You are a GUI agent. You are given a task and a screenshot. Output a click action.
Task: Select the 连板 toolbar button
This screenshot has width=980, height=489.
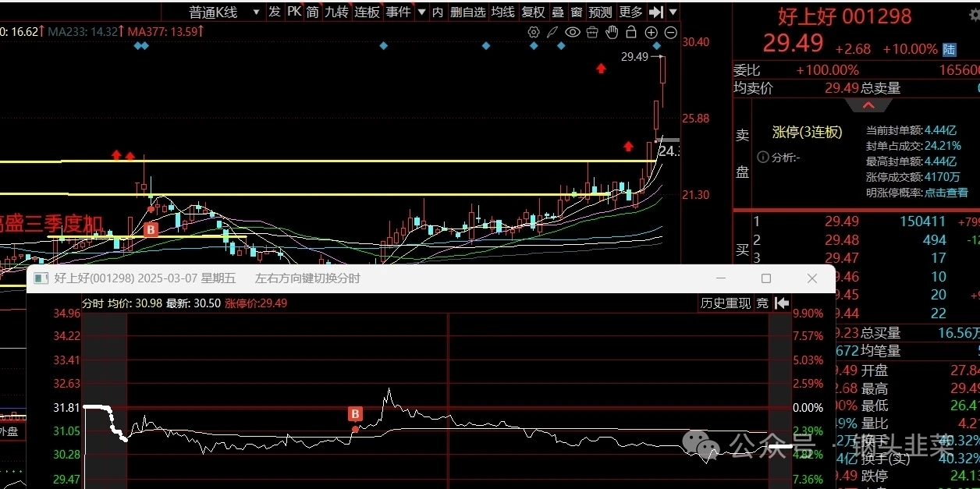(367, 12)
